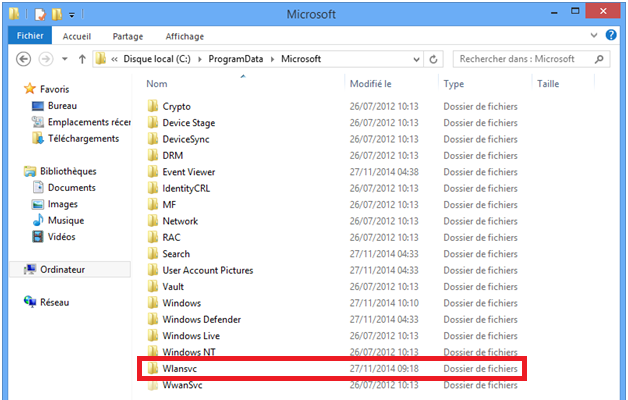Select the Network folder icon
Viewport: 628px width, 400px height.
click(x=153, y=221)
